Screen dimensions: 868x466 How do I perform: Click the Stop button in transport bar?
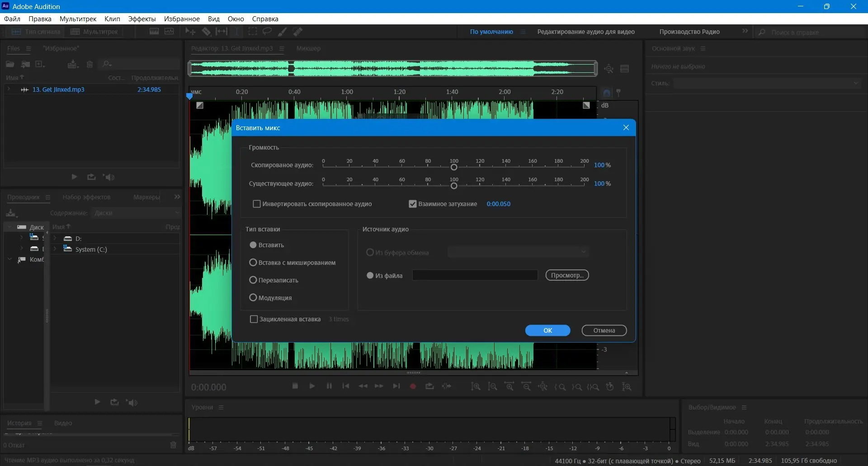click(x=295, y=386)
